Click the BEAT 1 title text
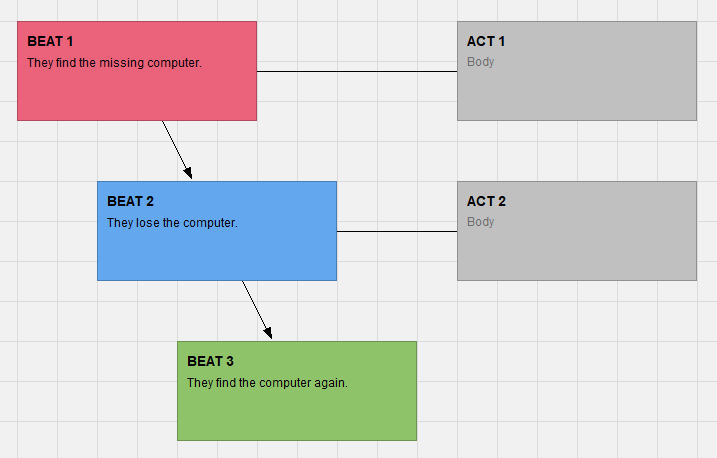 pyautogui.click(x=50, y=41)
